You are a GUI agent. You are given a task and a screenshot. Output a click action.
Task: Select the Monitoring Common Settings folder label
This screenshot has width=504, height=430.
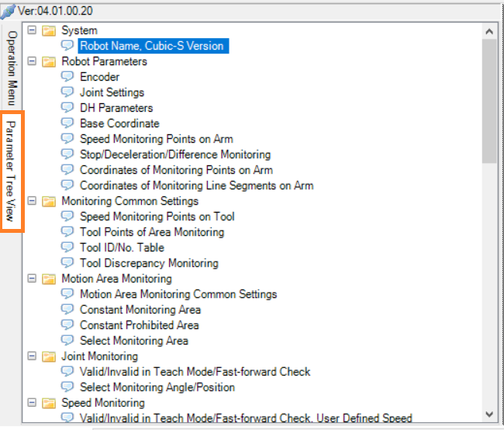pos(129,201)
